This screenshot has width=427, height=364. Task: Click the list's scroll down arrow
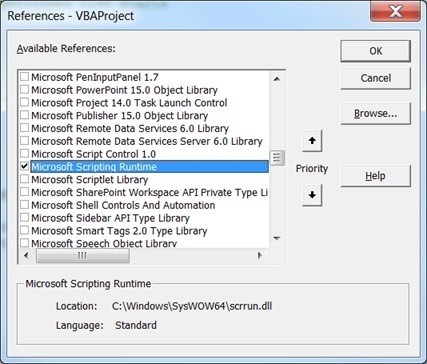point(277,238)
